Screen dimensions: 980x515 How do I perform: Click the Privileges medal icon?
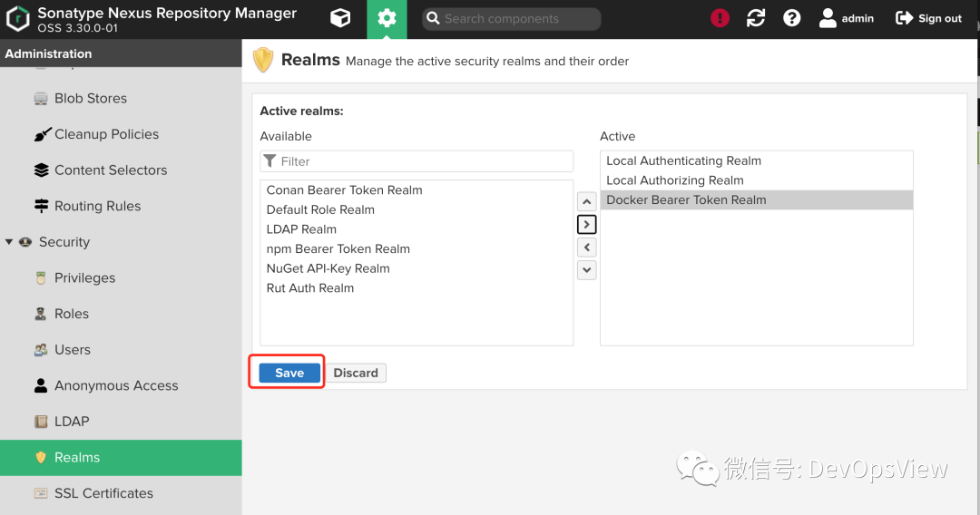(x=41, y=277)
